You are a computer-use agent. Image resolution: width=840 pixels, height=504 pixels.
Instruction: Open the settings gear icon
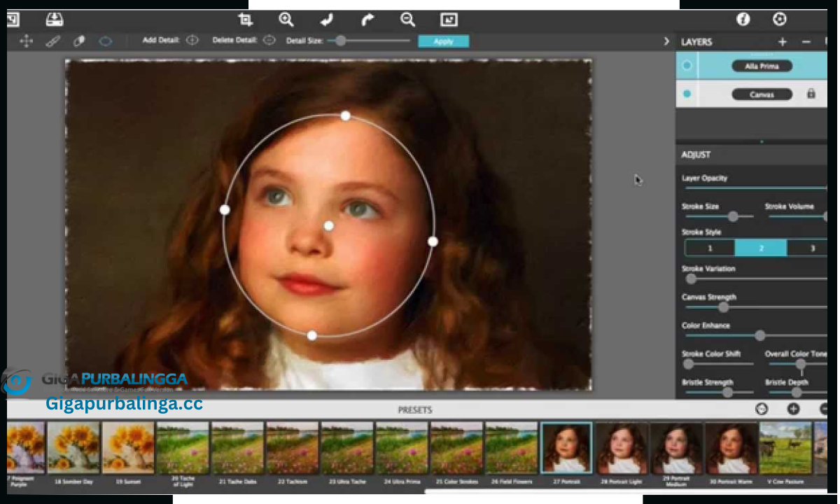[x=780, y=20]
